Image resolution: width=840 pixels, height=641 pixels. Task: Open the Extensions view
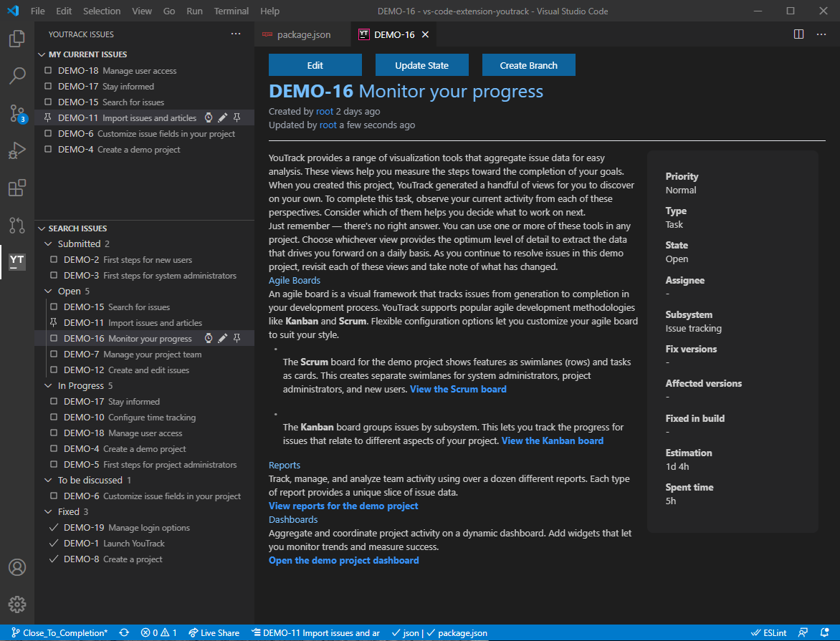coord(17,188)
